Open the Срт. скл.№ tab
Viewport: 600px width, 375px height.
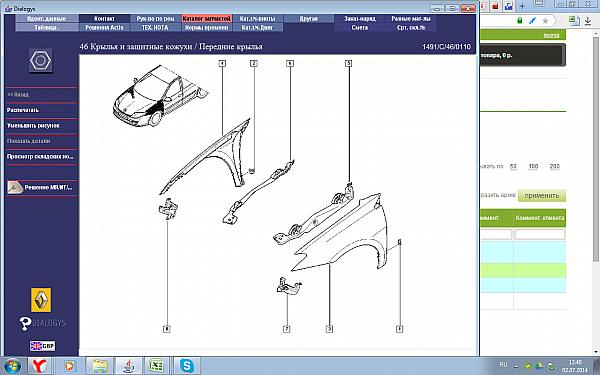(x=411, y=28)
